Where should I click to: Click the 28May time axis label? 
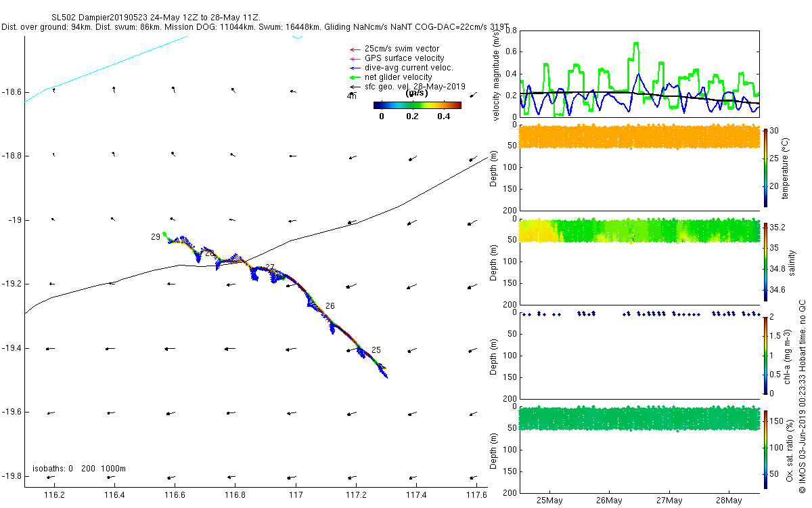click(x=728, y=501)
